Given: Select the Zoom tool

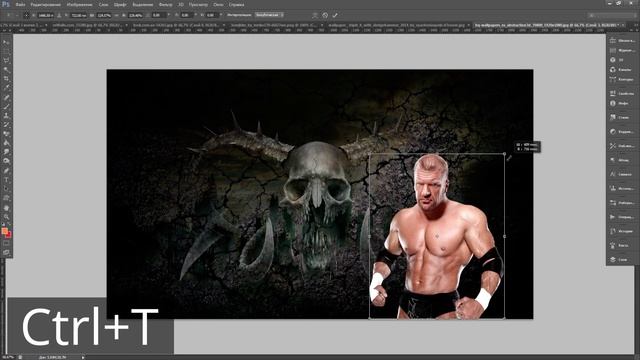Looking at the screenshot, I should [x=6, y=217].
